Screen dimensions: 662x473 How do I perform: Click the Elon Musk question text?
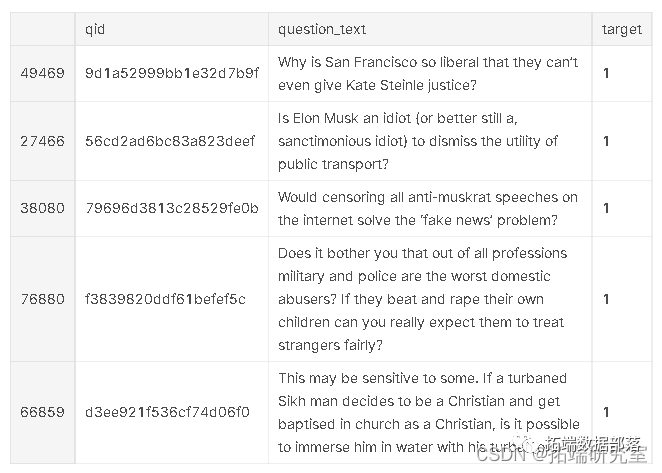coord(418,141)
